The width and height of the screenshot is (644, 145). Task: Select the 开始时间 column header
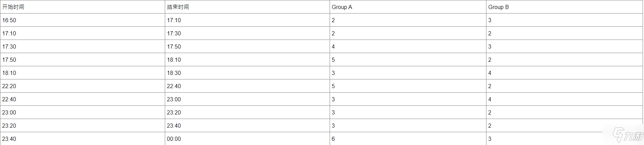coord(83,7)
